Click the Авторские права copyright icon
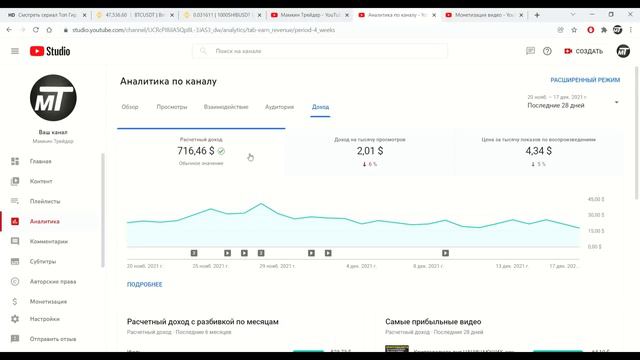The width and height of the screenshot is (640, 360). pos(15,281)
